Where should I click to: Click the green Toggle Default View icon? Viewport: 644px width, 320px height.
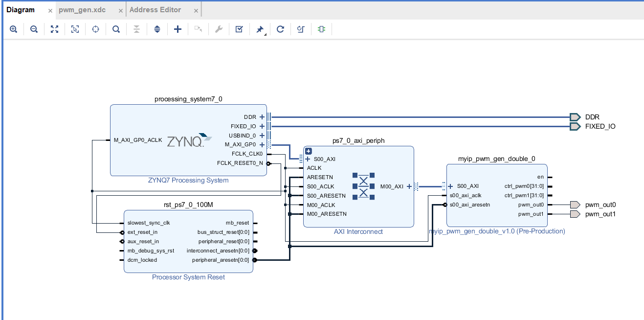[x=321, y=29]
